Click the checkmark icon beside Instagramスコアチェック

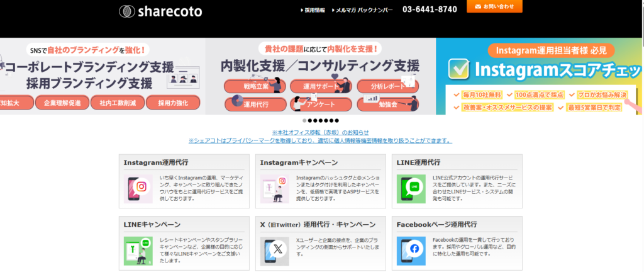(460, 69)
